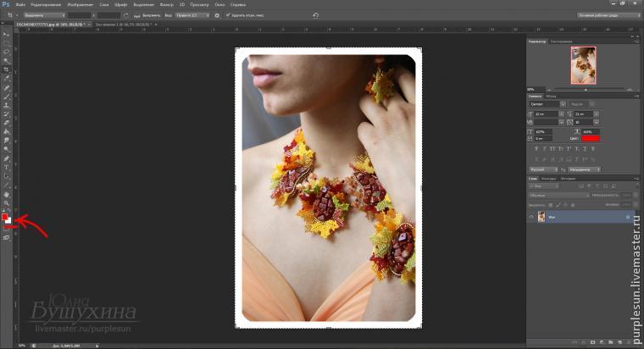644x349 pixels.
Task: Open the Окно menu
Action: (219, 4)
